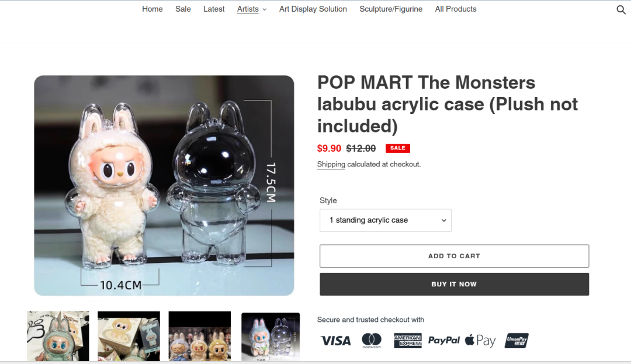Open the Style dropdown selector
The image size is (631, 364).
coord(386,220)
